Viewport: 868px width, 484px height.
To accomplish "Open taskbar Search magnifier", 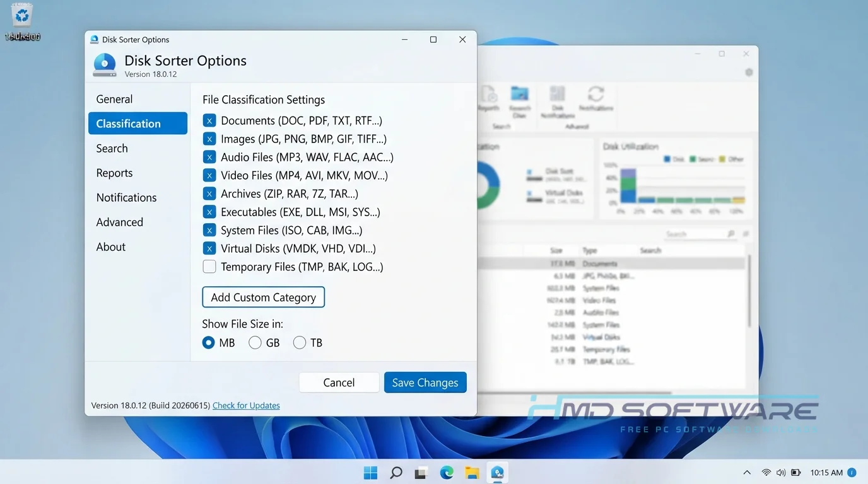I will (396, 472).
